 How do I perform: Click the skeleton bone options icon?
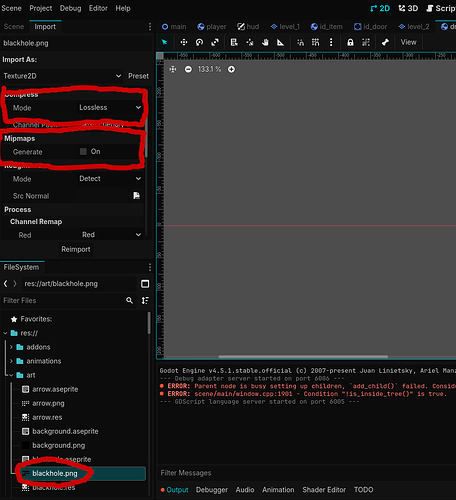coord(385,42)
